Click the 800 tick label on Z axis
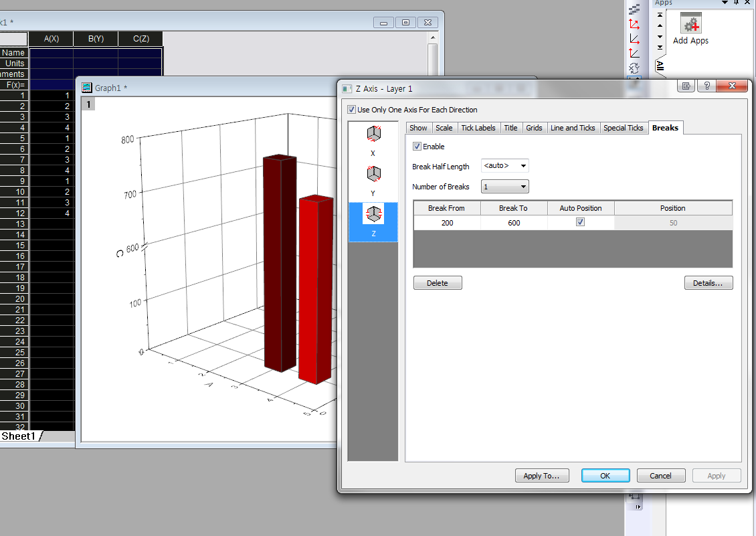756x536 pixels. point(128,139)
